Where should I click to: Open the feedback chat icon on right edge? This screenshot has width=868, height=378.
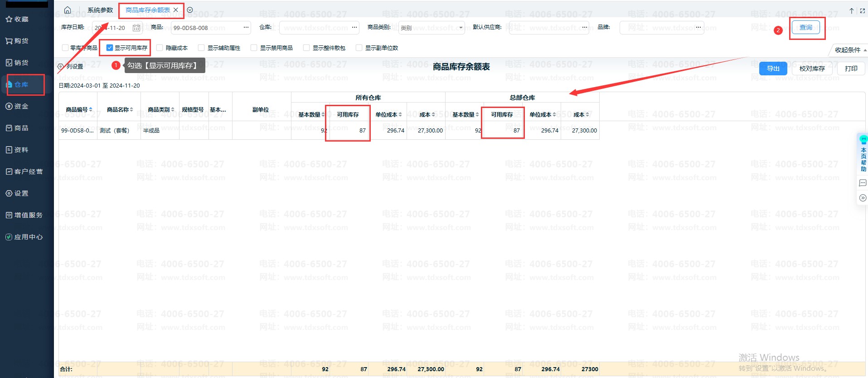[x=863, y=183]
